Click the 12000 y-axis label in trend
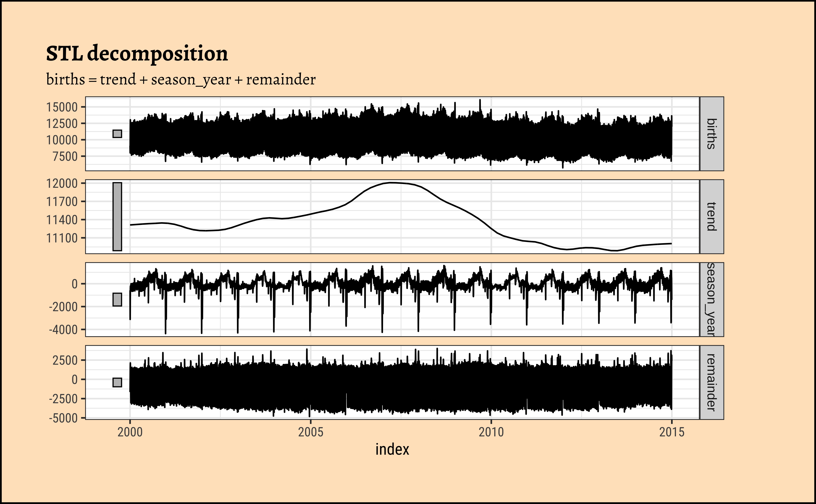Viewport: 816px width, 504px height. click(62, 183)
